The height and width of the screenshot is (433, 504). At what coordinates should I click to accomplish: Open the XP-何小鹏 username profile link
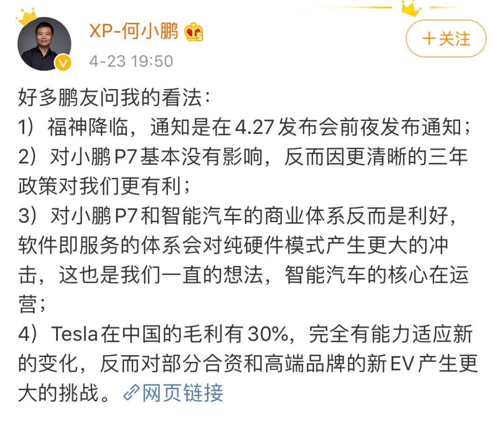coord(133,32)
